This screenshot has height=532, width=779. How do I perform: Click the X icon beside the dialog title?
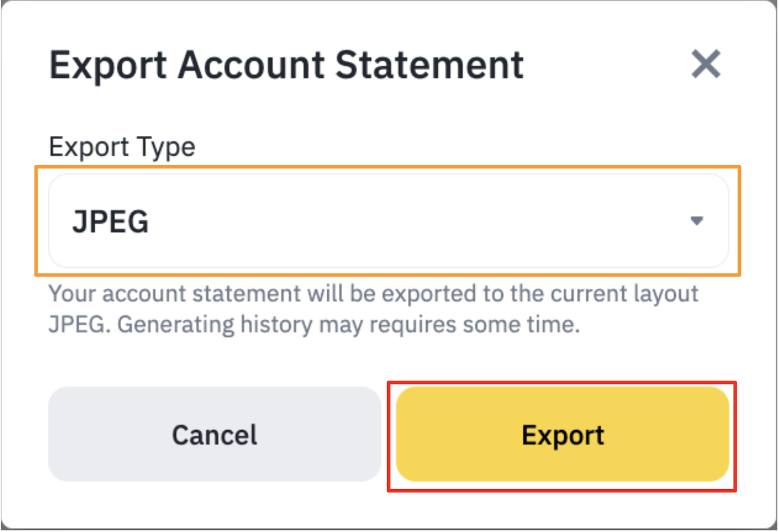tap(705, 64)
